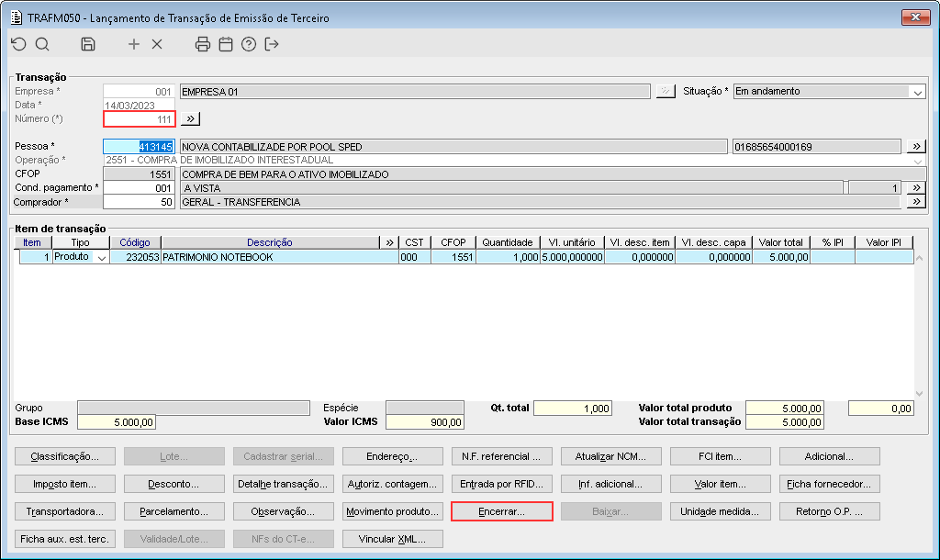Click the plus add-record toolbar icon
The height and width of the screenshot is (560, 940).
(134, 44)
